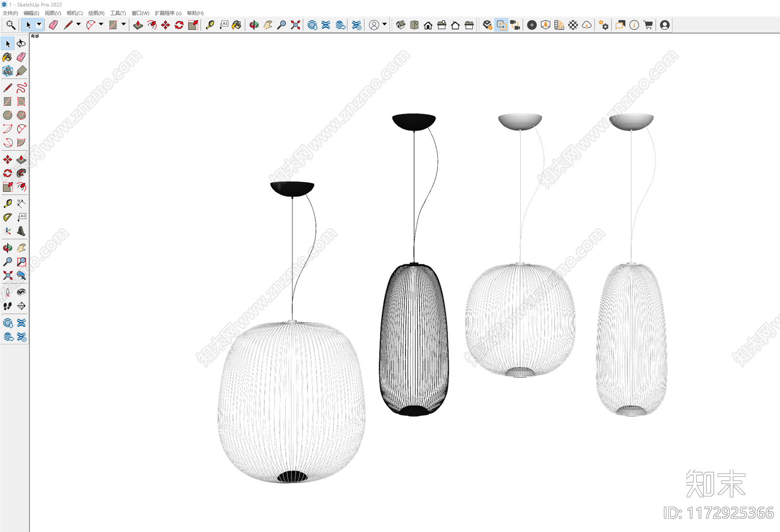Open the Select tool dropdown arrow
This screenshot has width=780, height=532.
[x=39, y=24]
